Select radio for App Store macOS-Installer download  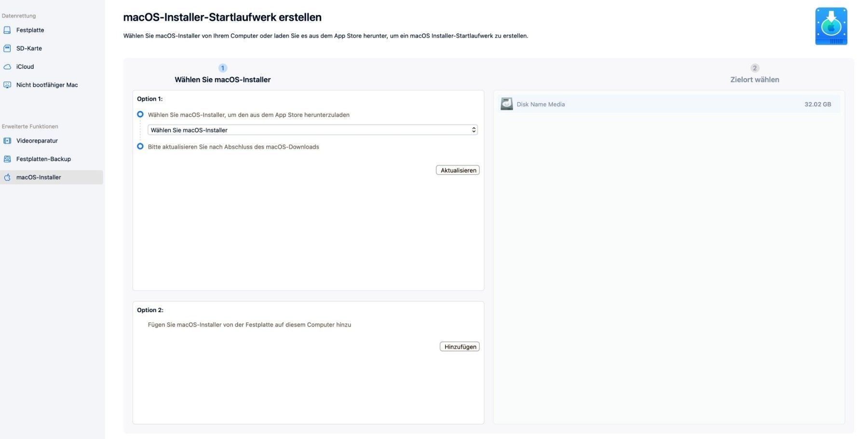pos(140,114)
